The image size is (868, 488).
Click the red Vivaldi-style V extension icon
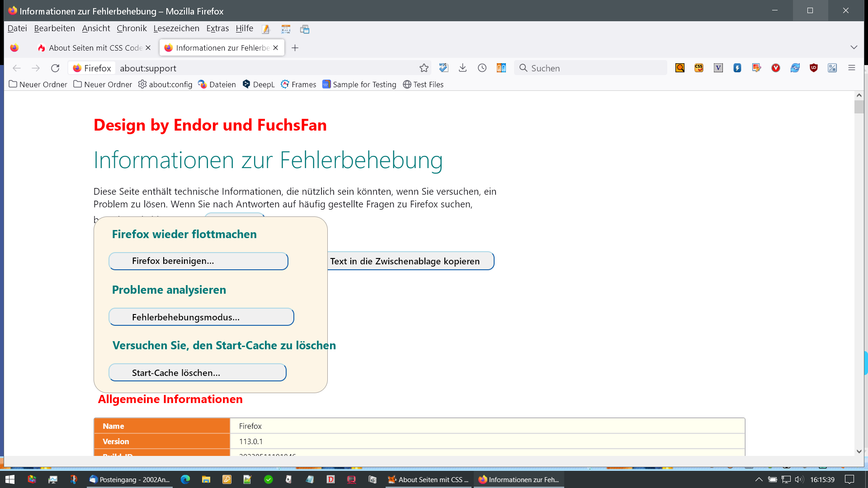pyautogui.click(x=776, y=68)
